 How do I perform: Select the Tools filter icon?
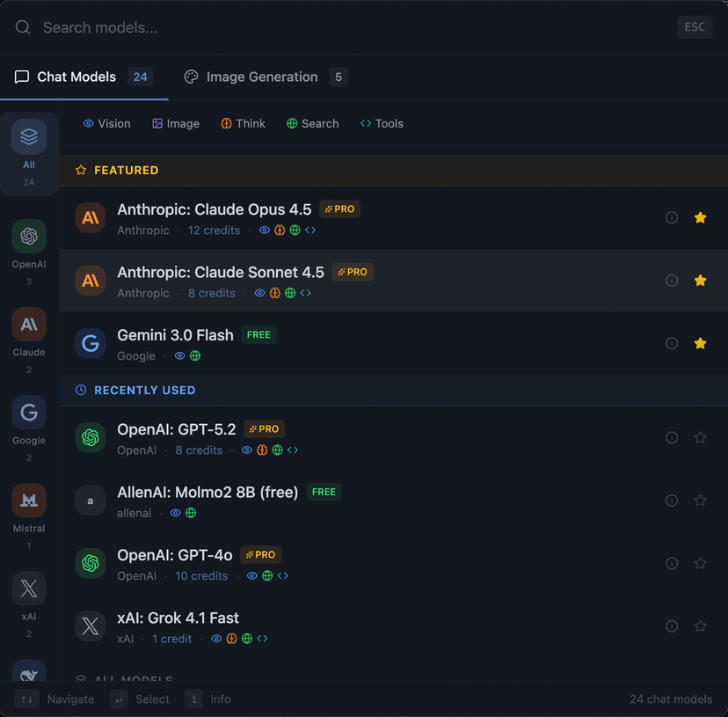[368, 123]
